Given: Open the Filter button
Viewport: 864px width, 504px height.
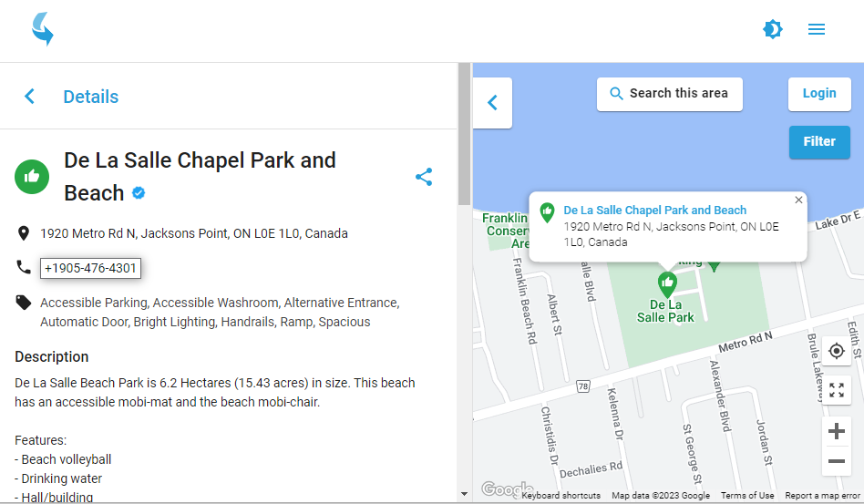Looking at the screenshot, I should pyautogui.click(x=819, y=142).
